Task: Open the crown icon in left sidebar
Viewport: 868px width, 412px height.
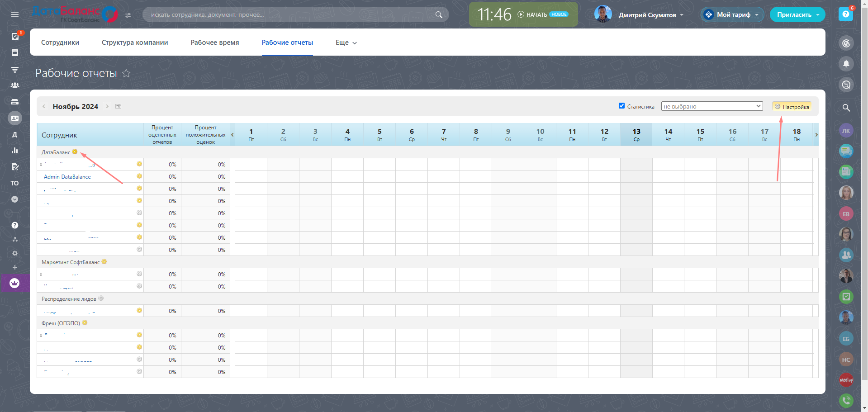Action: click(x=14, y=283)
